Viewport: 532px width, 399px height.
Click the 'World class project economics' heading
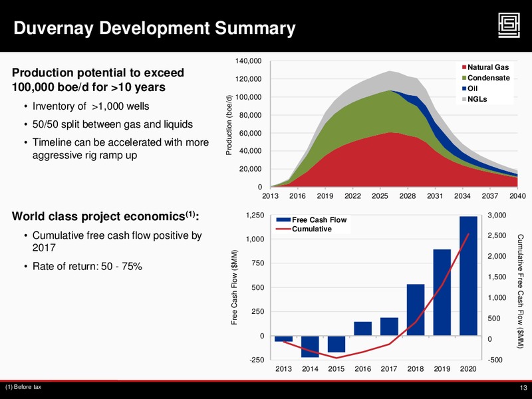(x=105, y=216)
